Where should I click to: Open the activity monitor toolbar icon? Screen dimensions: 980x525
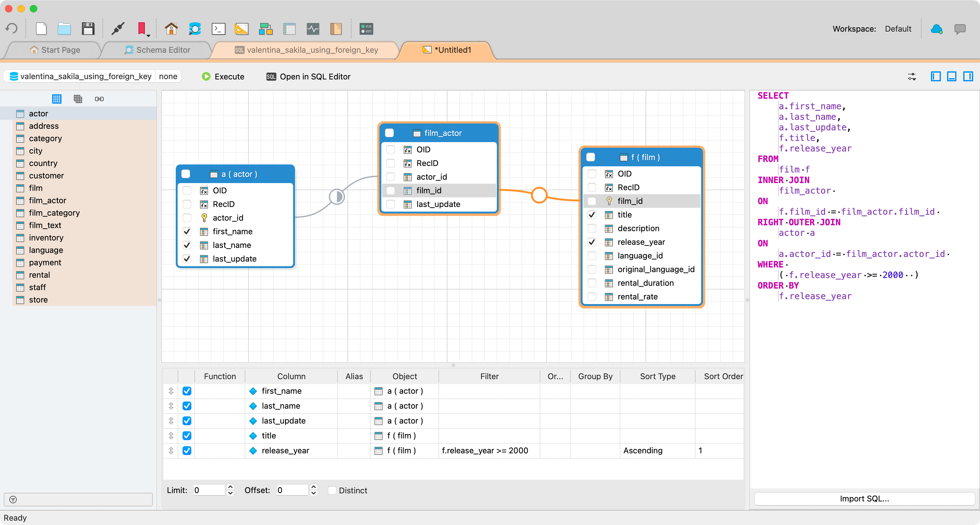[313, 29]
